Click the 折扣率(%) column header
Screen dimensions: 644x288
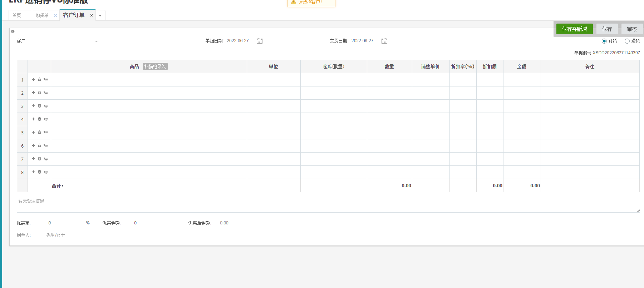463,66
